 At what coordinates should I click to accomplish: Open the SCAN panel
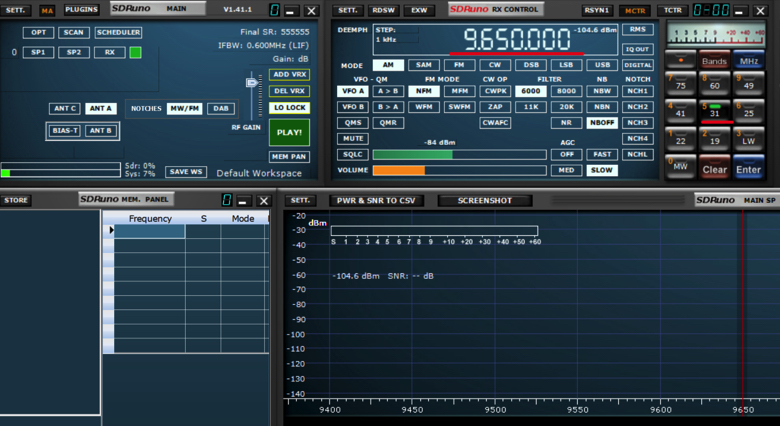(x=74, y=32)
